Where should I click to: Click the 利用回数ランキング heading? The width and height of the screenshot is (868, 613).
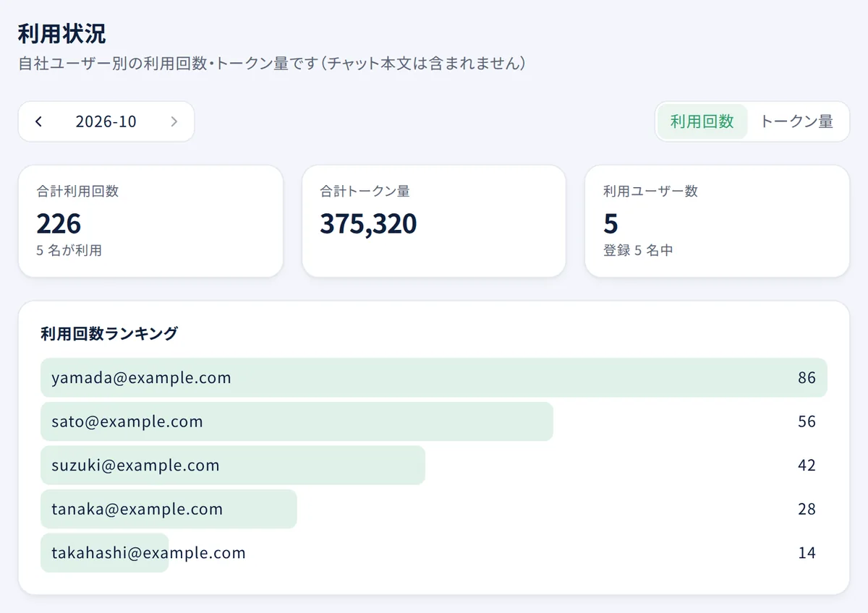109,333
